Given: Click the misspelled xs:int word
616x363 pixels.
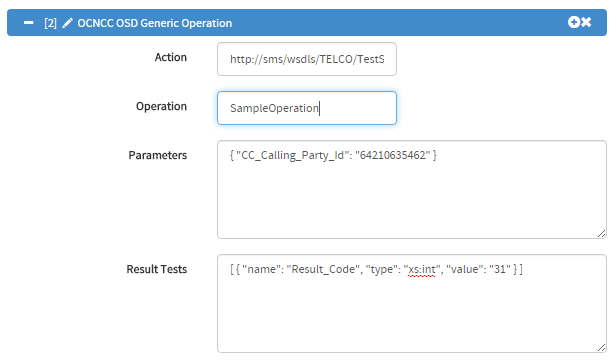Looking at the screenshot, I should [x=422, y=270].
